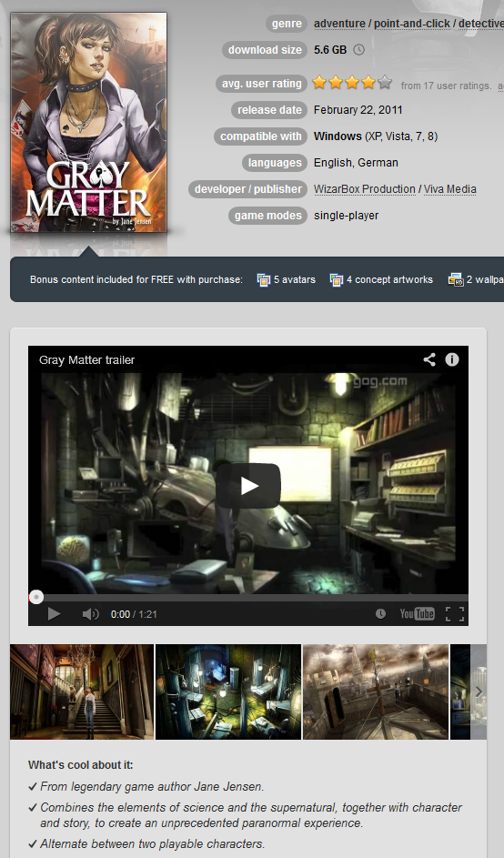Open the Viva Media publisher link
504x858 pixels.
tap(449, 188)
